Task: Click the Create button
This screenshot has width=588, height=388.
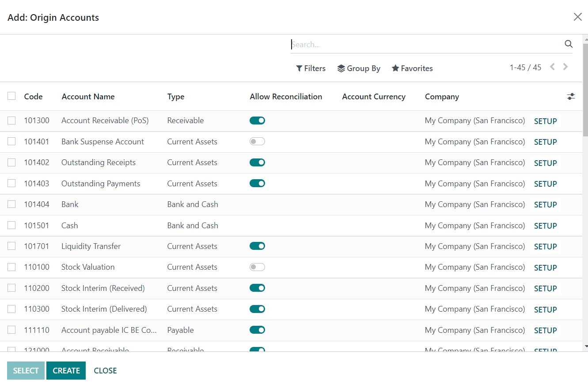Action: (66, 371)
